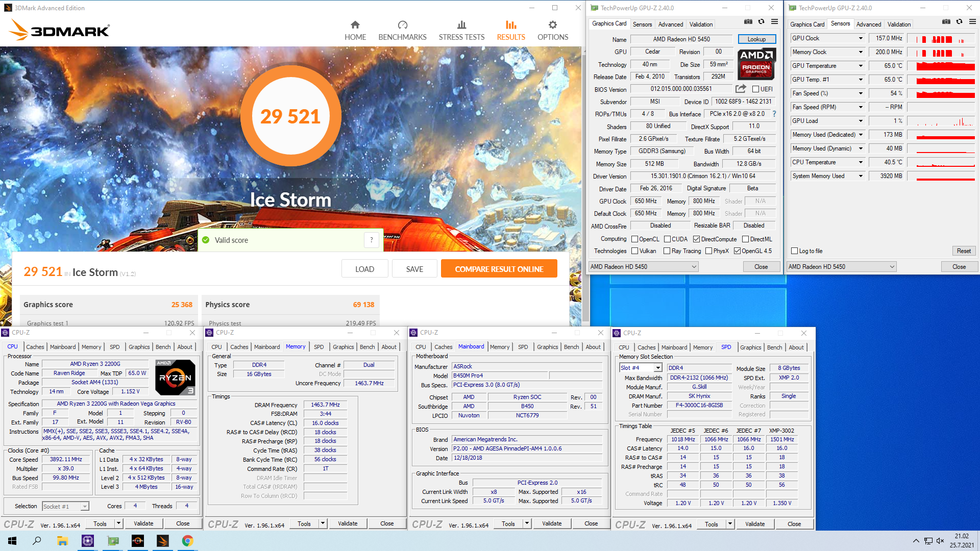The image size is (980, 551).
Task: Click GPU-Z screenshot camera icon in Graphics Card window
Action: (x=748, y=22)
